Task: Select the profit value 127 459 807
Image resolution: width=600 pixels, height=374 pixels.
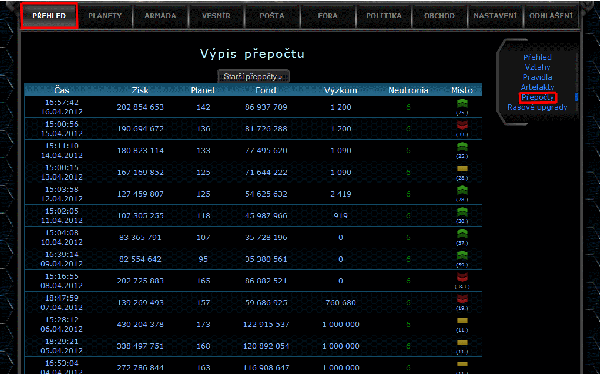Action: pos(140,194)
